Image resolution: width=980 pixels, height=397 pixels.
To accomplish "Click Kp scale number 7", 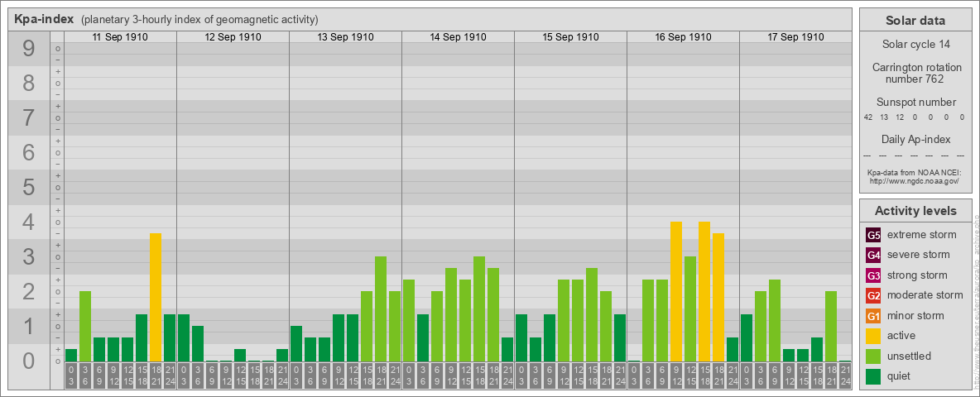I will coord(29,118).
